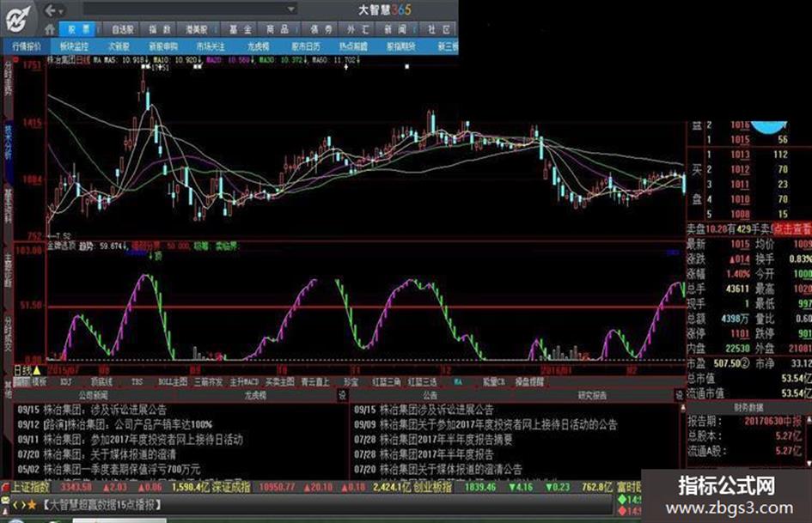Click into the top search field

click(x=185, y=9)
